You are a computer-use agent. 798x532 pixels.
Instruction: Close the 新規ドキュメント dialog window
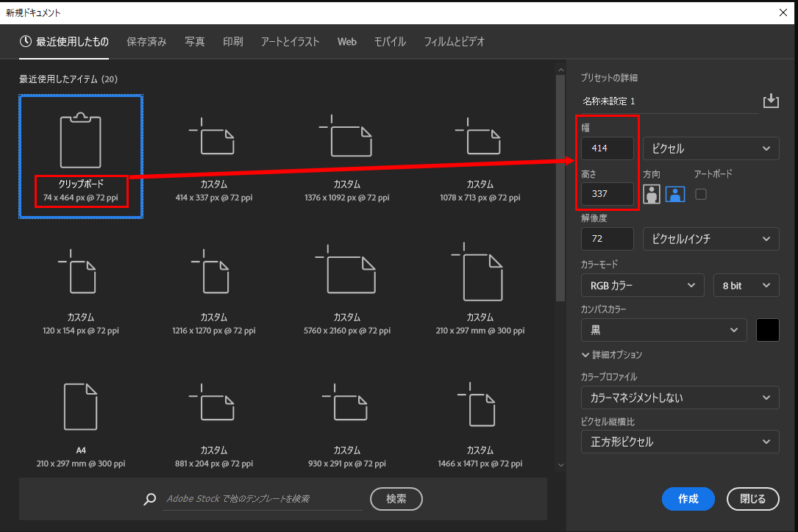(x=783, y=12)
